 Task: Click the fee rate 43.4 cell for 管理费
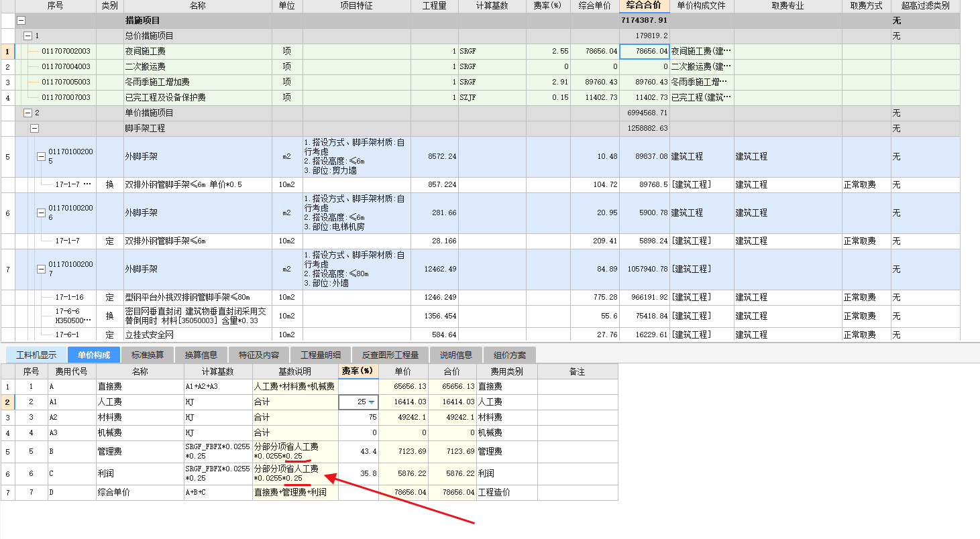[359, 452]
